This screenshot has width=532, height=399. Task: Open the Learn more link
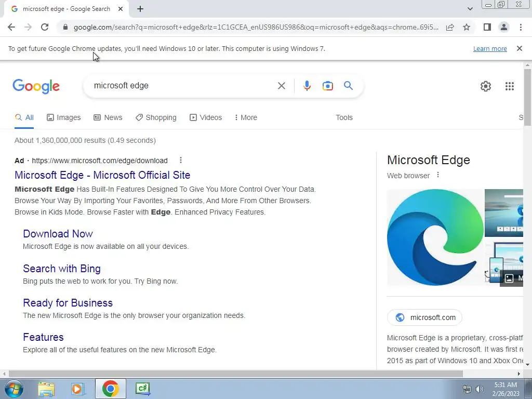click(x=490, y=48)
